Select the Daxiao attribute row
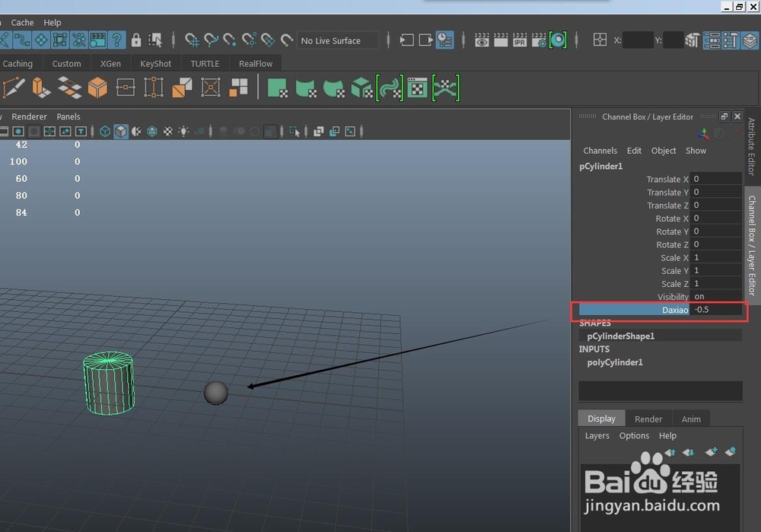The width and height of the screenshot is (761, 532). coord(661,310)
